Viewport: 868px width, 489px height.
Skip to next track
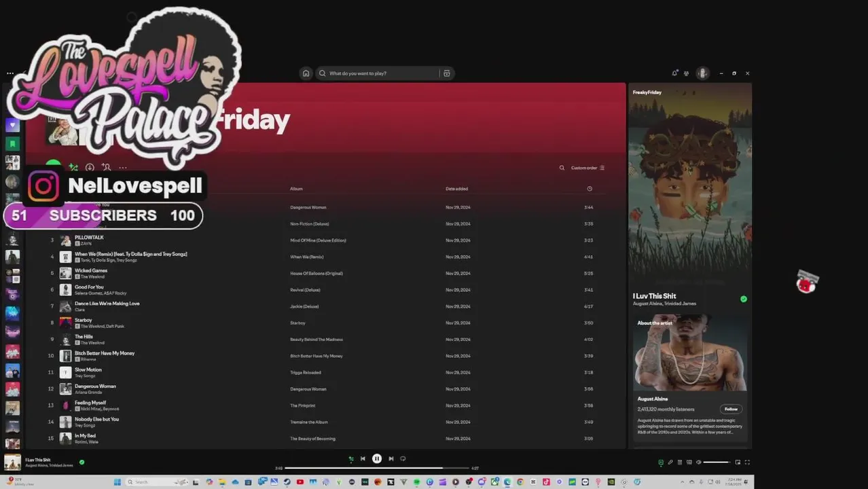tap(391, 458)
